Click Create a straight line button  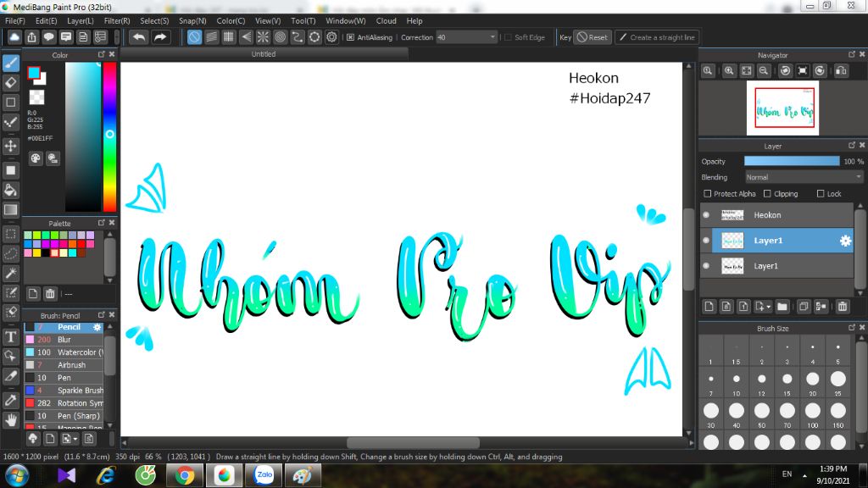pyautogui.click(x=657, y=37)
